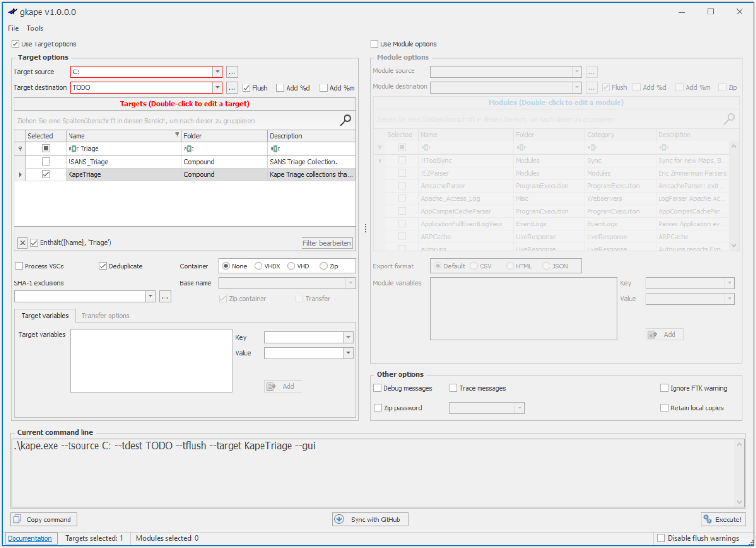Open the target variables Key dropdown
Image resolution: width=756 pixels, height=548 pixels.
coord(348,337)
